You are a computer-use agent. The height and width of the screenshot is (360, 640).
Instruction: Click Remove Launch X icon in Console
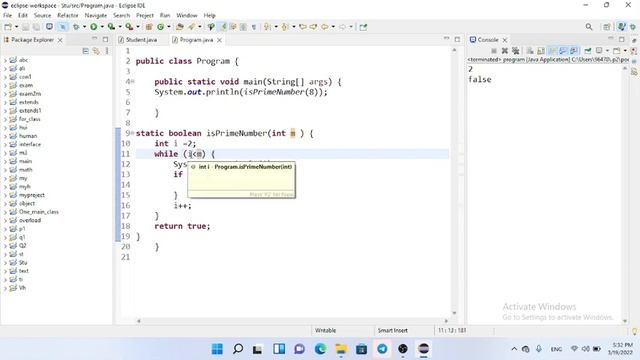504,51
